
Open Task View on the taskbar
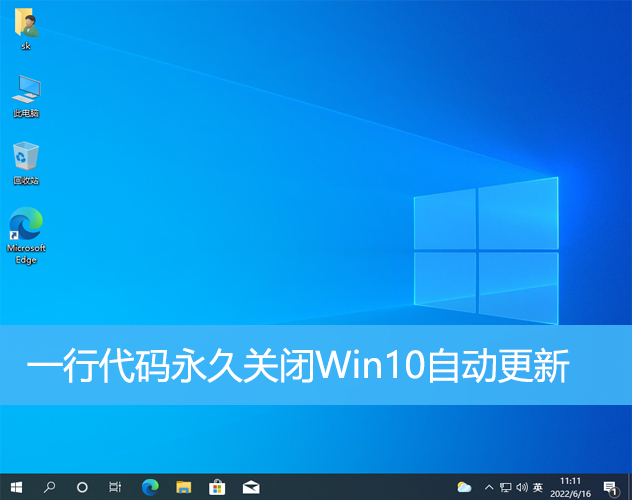coord(115,487)
